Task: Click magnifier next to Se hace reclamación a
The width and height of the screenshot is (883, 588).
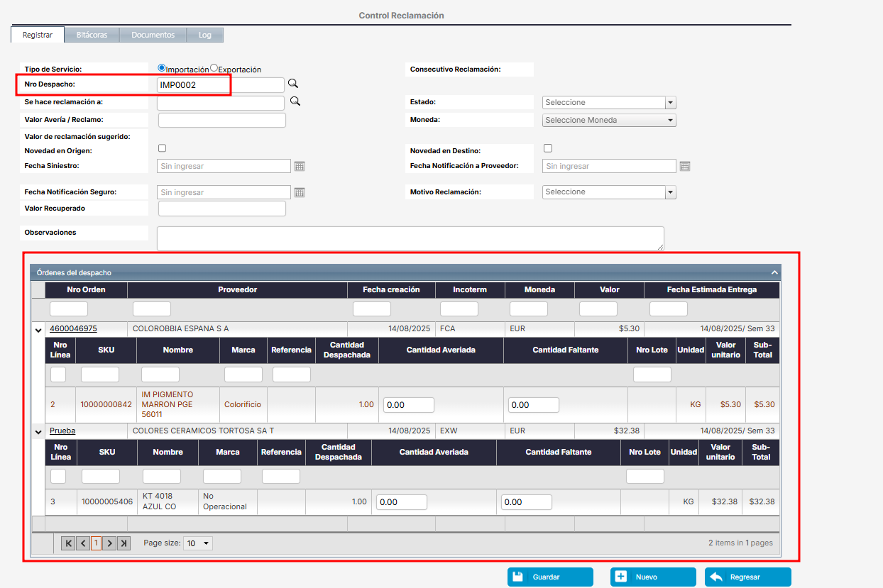Action: pos(295,101)
